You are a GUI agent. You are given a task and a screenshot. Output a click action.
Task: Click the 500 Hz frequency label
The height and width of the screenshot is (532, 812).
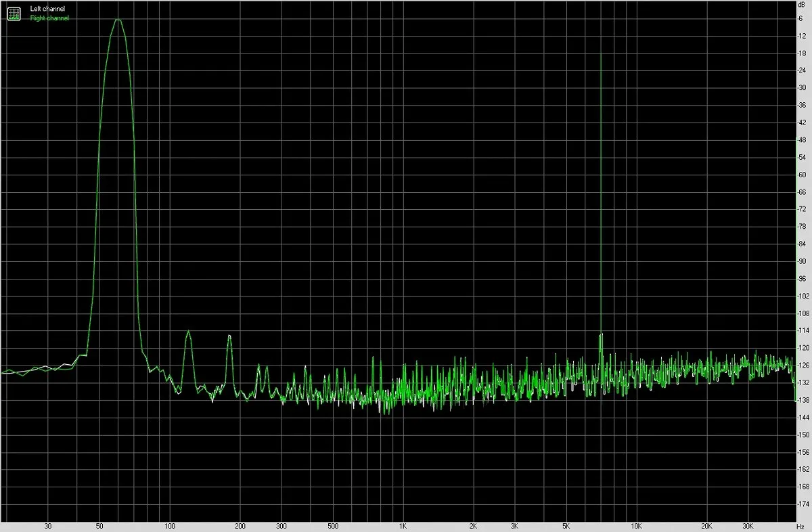coord(332,526)
